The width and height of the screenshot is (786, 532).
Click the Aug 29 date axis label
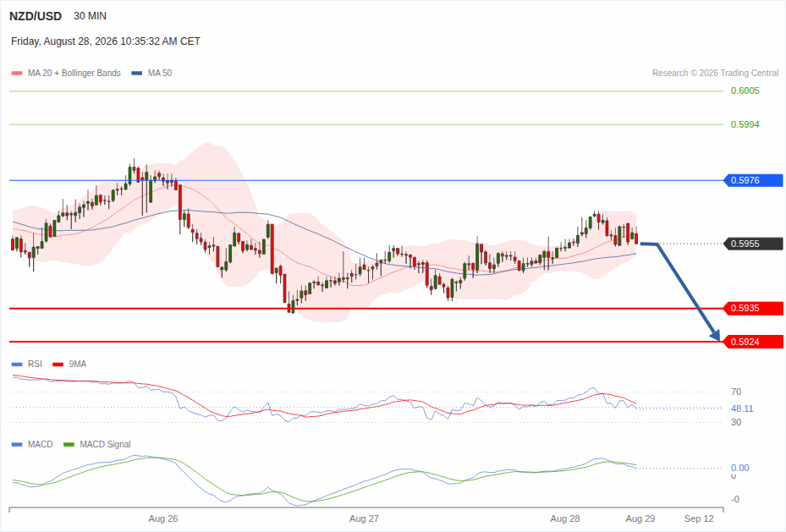(640, 518)
